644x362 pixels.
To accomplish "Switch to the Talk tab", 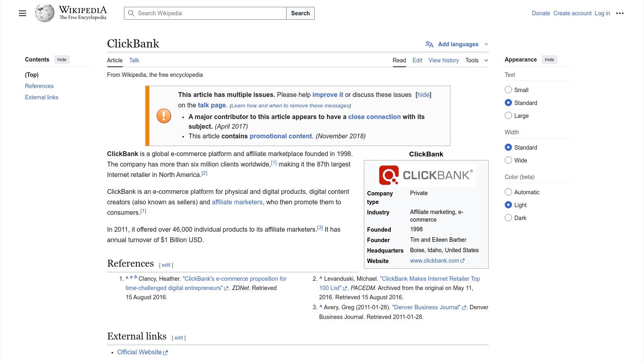I will (134, 60).
